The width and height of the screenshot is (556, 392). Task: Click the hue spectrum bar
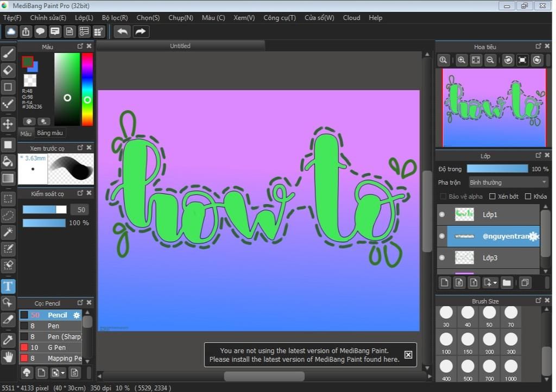[x=87, y=90]
